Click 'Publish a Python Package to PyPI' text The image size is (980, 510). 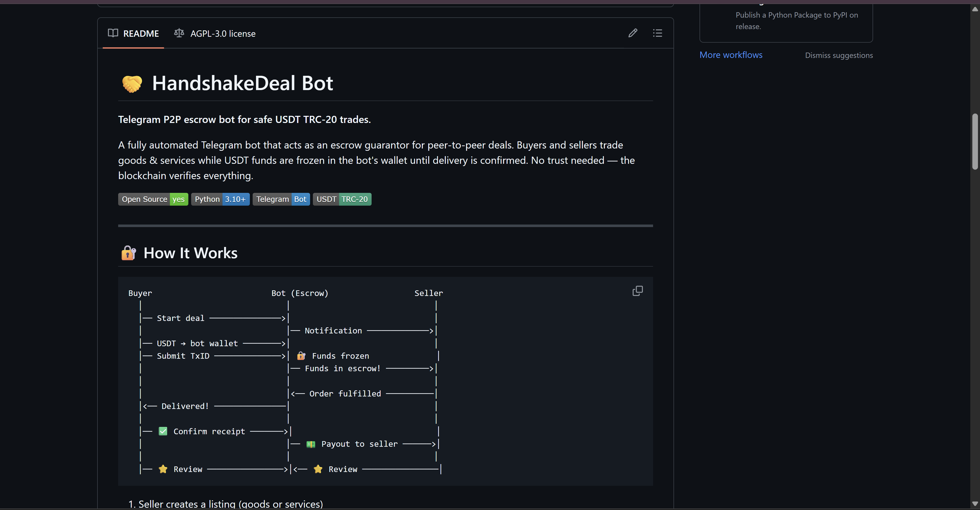point(797,20)
